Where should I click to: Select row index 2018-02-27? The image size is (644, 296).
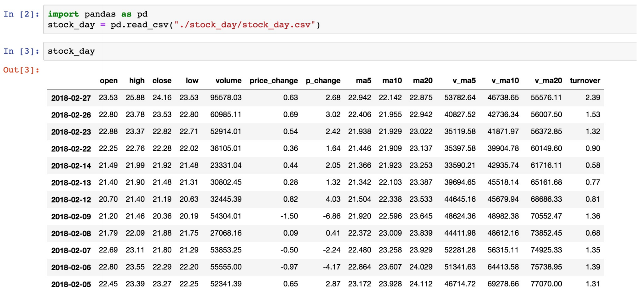click(x=71, y=98)
